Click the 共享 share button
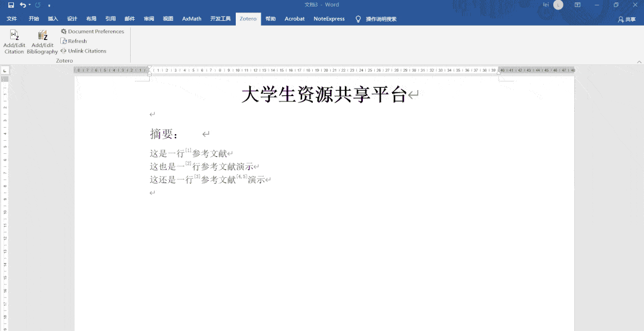This screenshot has width=644, height=331. point(627,19)
